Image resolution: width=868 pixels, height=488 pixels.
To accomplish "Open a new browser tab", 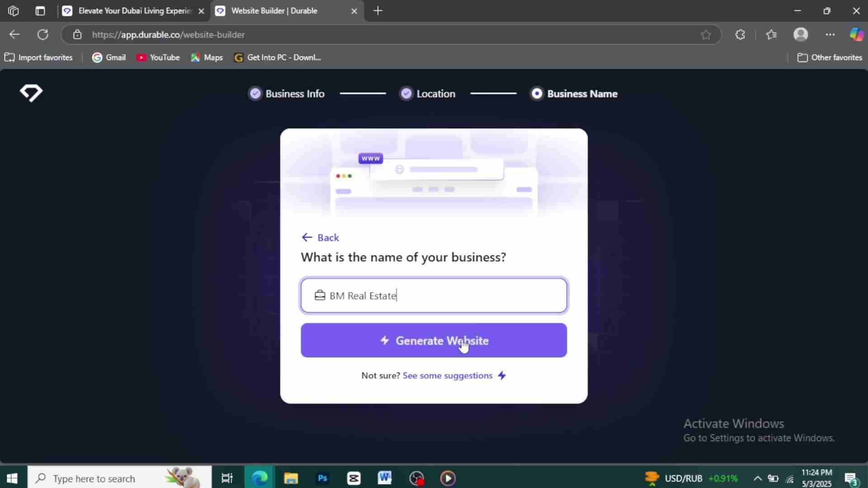I will pyautogui.click(x=378, y=11).
